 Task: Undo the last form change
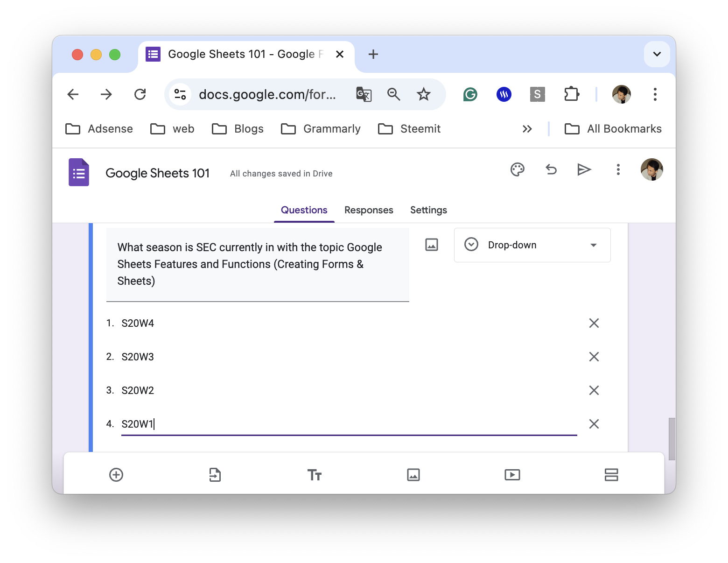point(551,169)
